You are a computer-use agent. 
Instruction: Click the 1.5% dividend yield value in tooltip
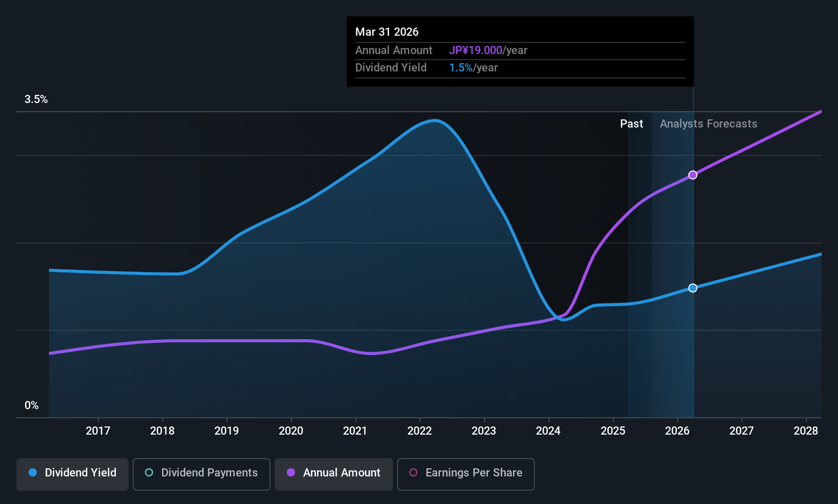(x=461, y=68)
